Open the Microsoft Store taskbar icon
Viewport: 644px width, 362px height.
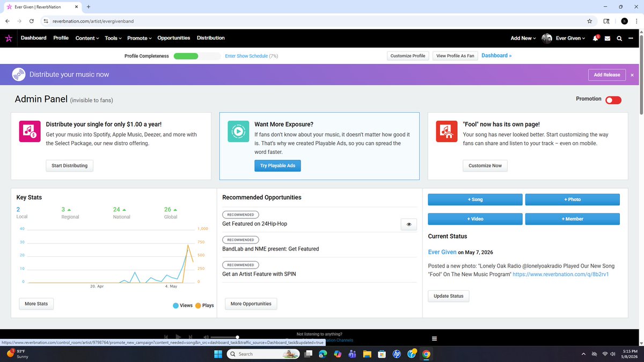(x=382, y=354)
